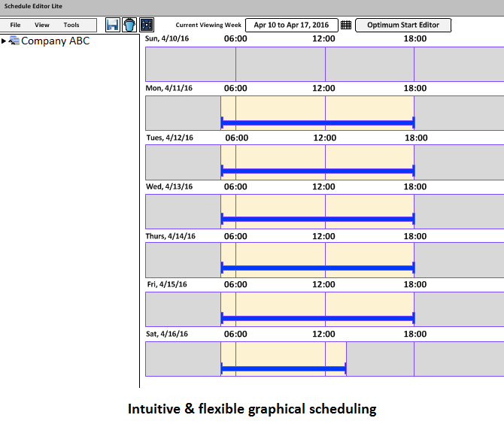Click the Company ABC building icon
This screenshot has width=504, height=424.
tap(14, 41)
